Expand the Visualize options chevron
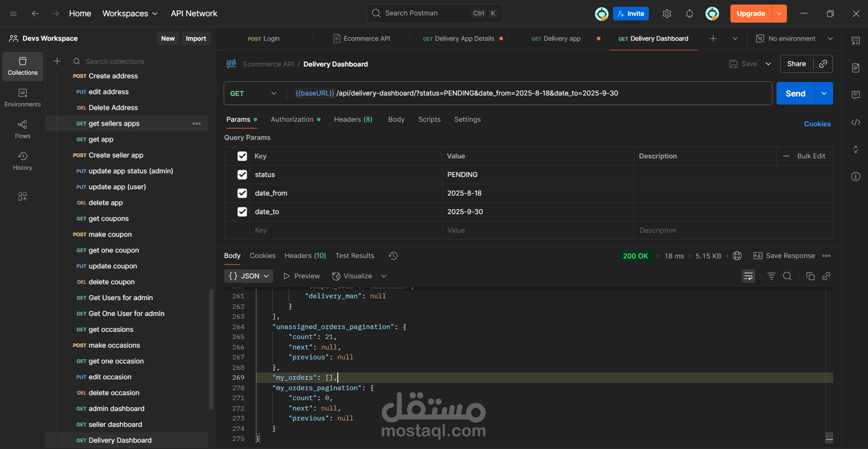868x449 pixels. pyautogui.click(x=384, y=276)
